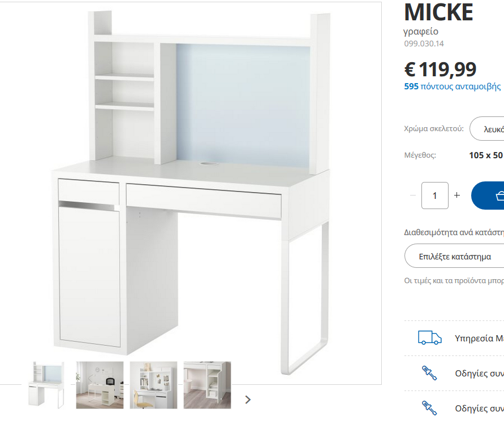Select the thumbnail showing open desk cabinet
Viewport: 504px width, 421px height.
pos(207,385)
